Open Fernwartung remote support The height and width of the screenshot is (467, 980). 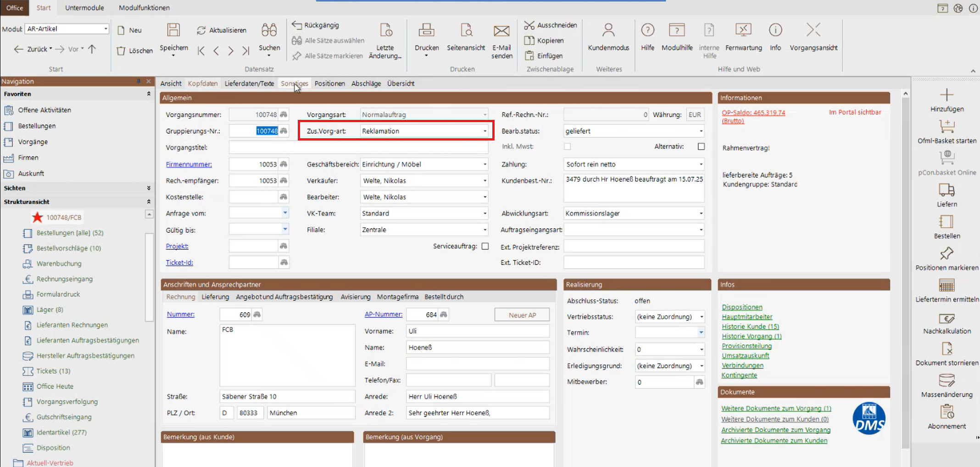point(743,30)
